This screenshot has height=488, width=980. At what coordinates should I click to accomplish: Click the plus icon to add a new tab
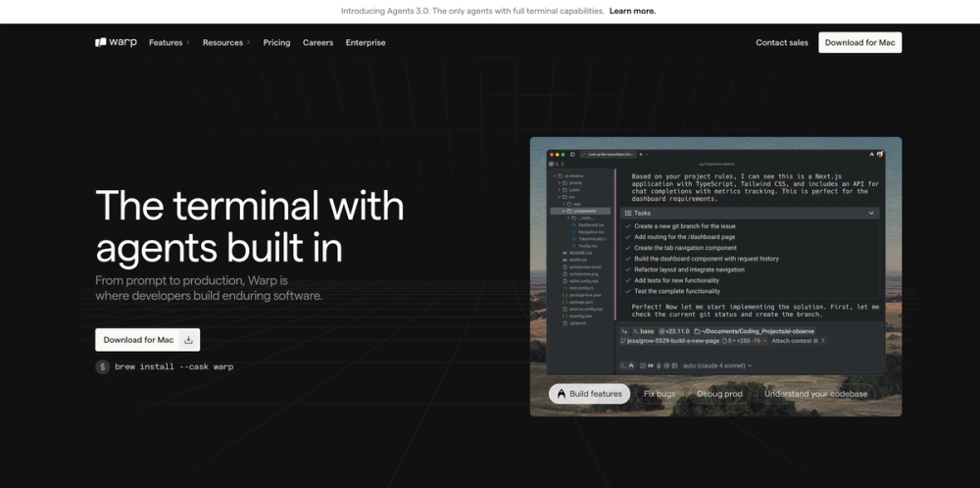(641, 154)
